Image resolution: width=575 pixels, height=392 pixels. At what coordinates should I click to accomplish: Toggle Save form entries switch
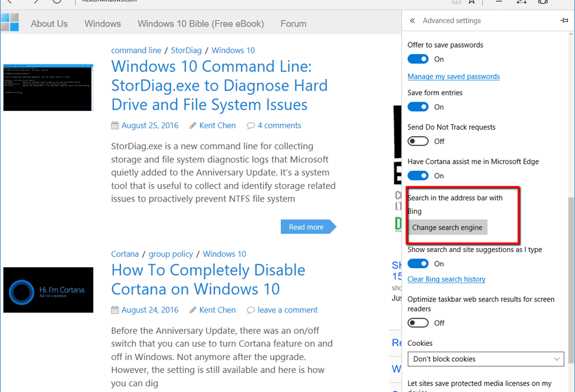pos(418,107)
